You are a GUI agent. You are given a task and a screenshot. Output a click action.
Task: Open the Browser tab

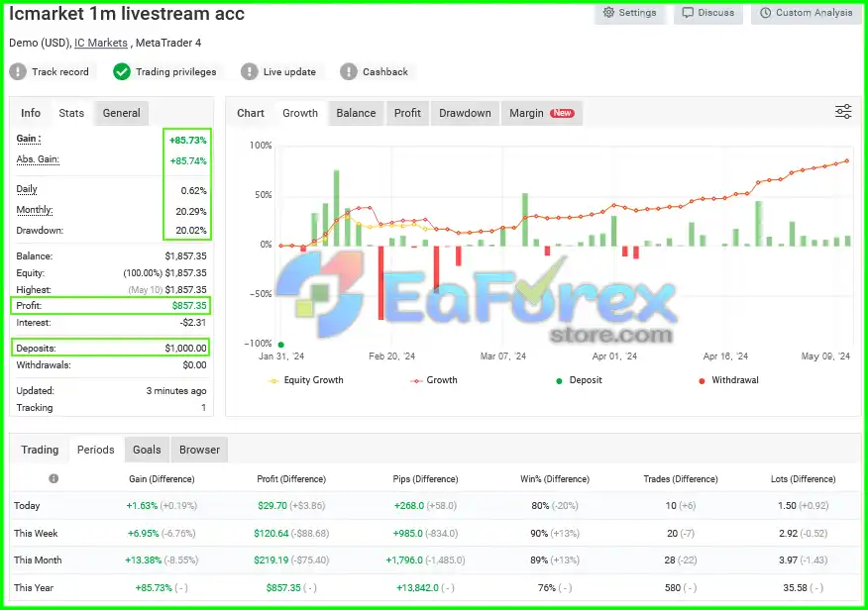click(x=199, y=450)
